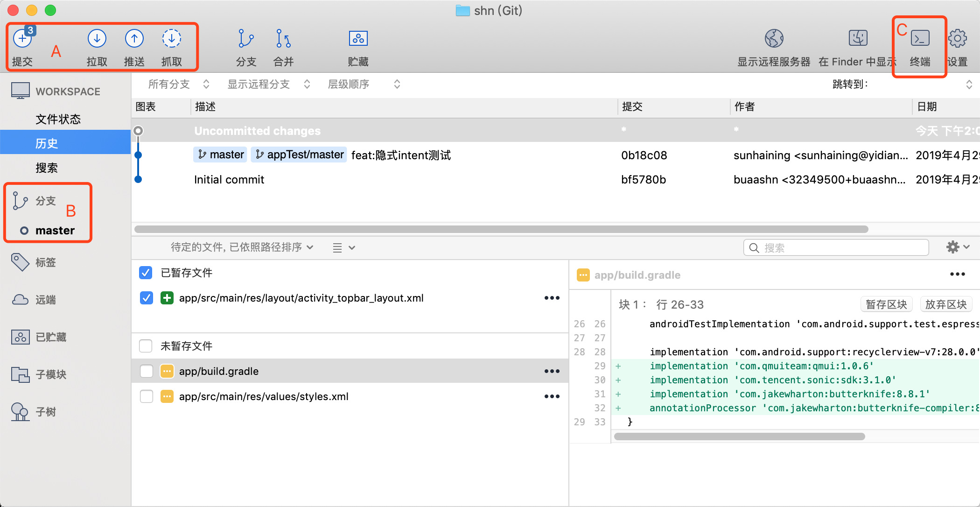Click the 拉取 pull icon
This screenshot has height=507, width=980.
[97, 38]
